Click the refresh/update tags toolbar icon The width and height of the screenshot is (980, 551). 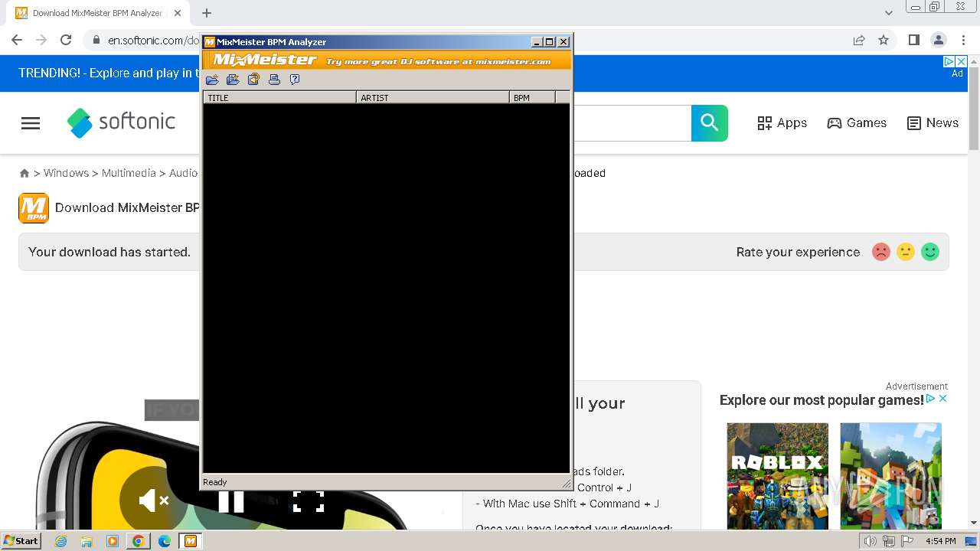[253, 80]
